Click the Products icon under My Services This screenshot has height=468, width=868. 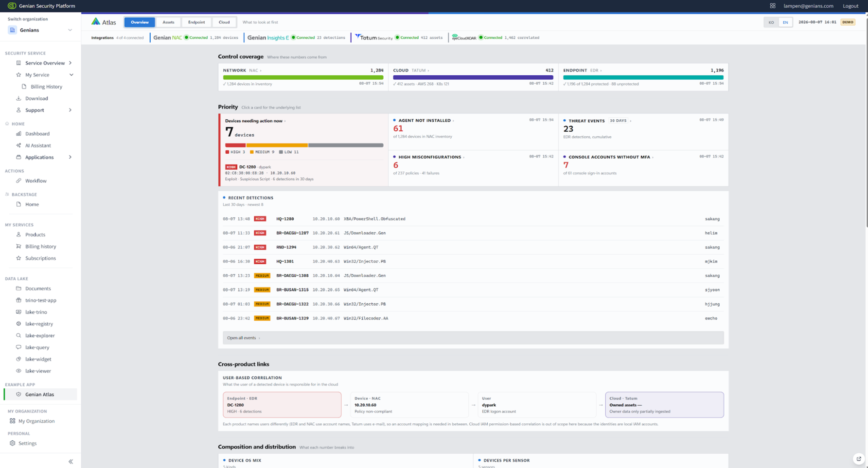coord(18,234)
